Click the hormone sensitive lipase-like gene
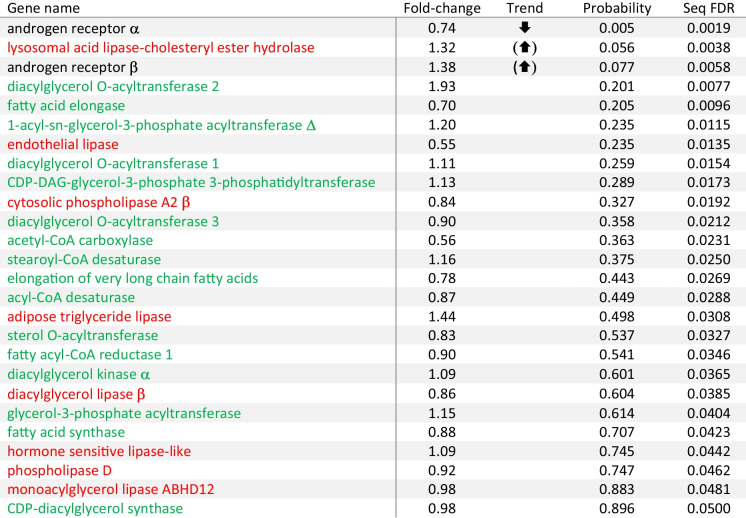The height and width of the screenshot is (518, 746). pyautogui.click(x=99, y=451)
